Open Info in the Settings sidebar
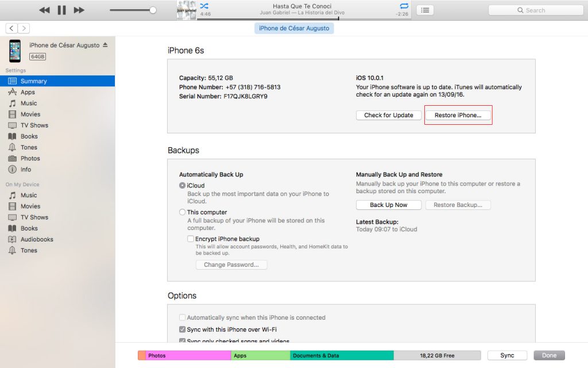 click(57, 170)
